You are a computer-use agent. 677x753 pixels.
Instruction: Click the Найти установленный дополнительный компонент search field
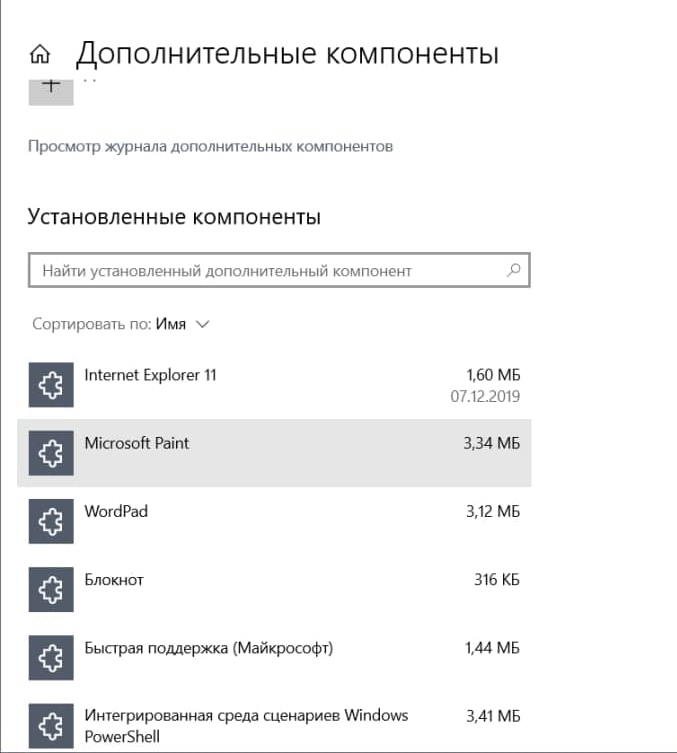(x=265, y=271)
